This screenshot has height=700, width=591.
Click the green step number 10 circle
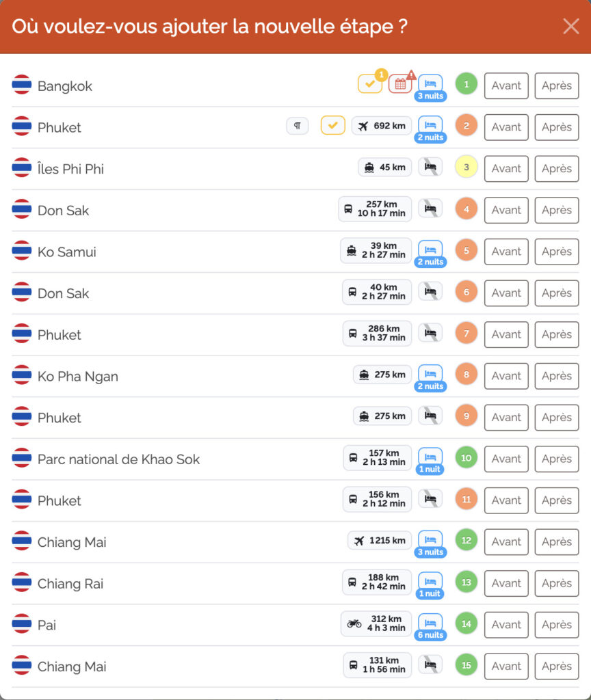(x=467, y=457)
